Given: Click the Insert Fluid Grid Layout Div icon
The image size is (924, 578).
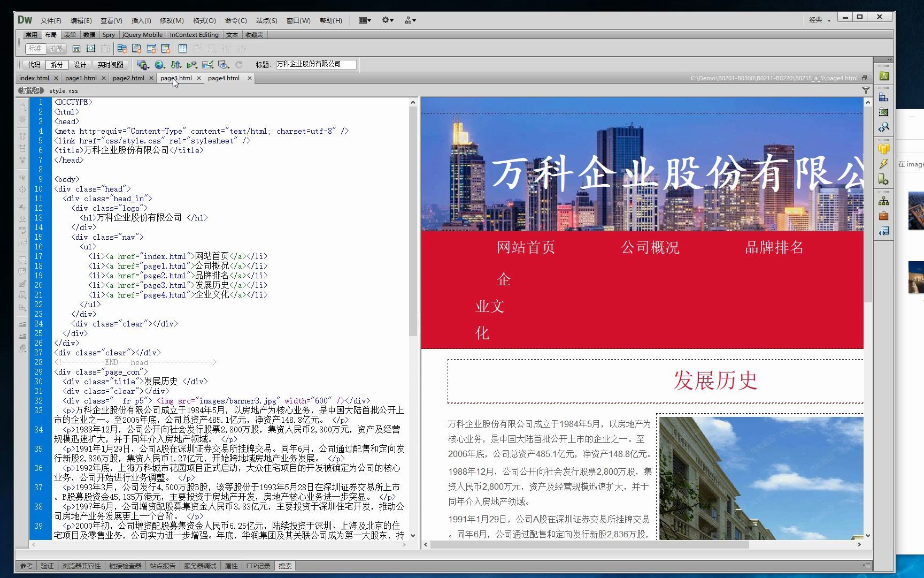Looking at the screenshot, I should pyautogui.click(x=91, y=49).
